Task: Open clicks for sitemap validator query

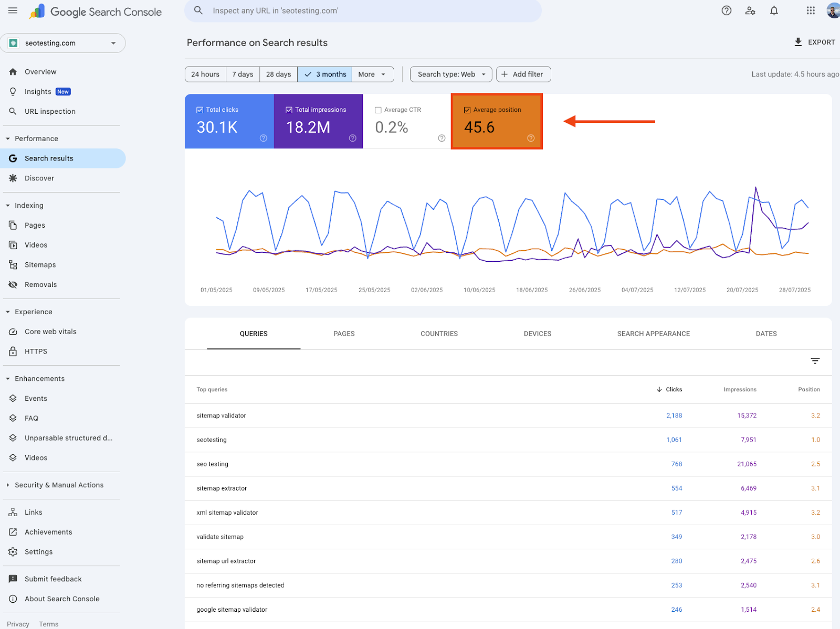Action: tap(674, 415)
